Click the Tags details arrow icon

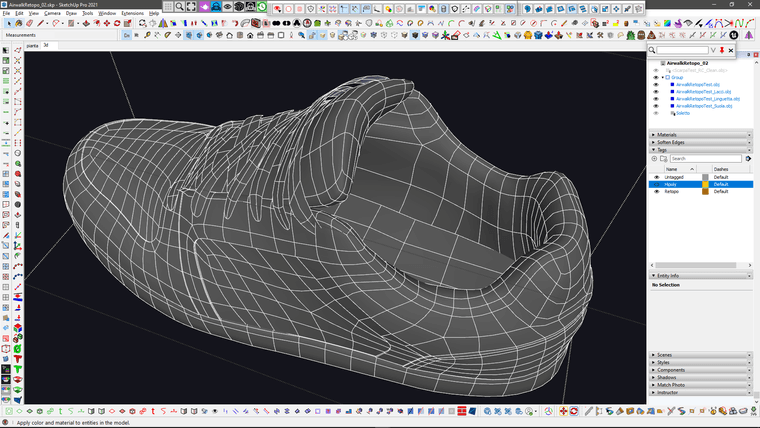click(x=748, y=158)
